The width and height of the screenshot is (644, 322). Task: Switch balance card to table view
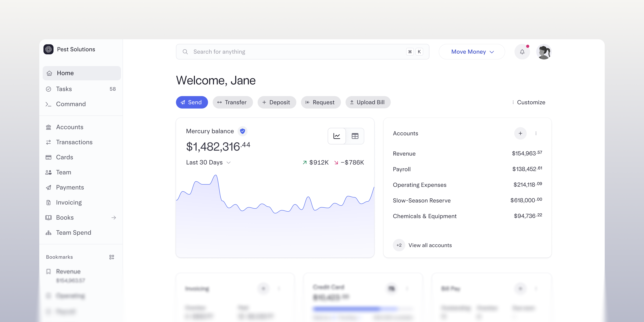tap(355, 136)
